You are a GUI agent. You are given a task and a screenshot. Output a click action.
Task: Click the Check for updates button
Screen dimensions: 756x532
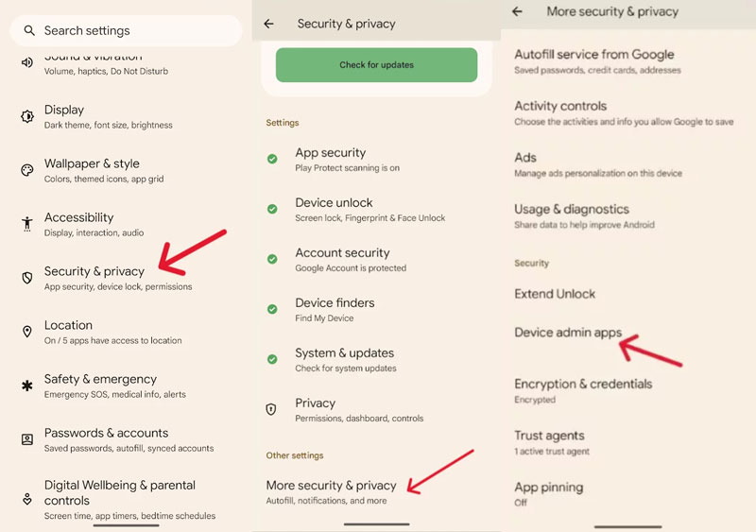click(x=376, y=64)
